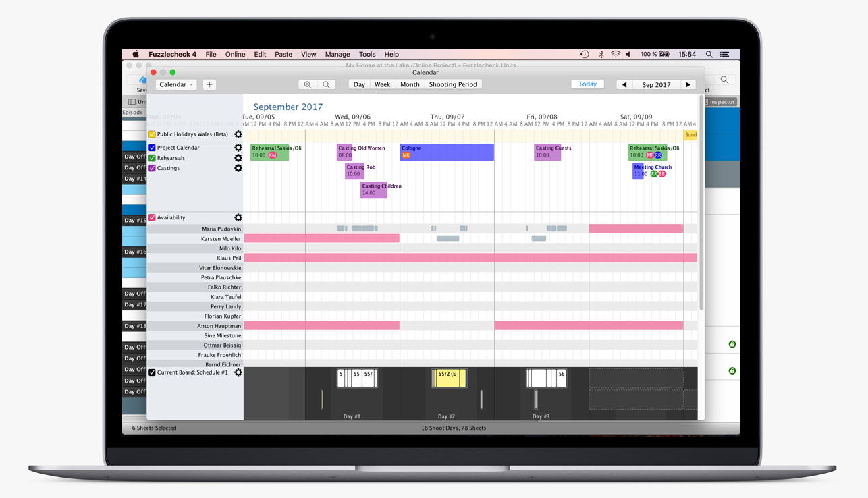Switch to Month view

pyautogui.click(x=410, y=84)
